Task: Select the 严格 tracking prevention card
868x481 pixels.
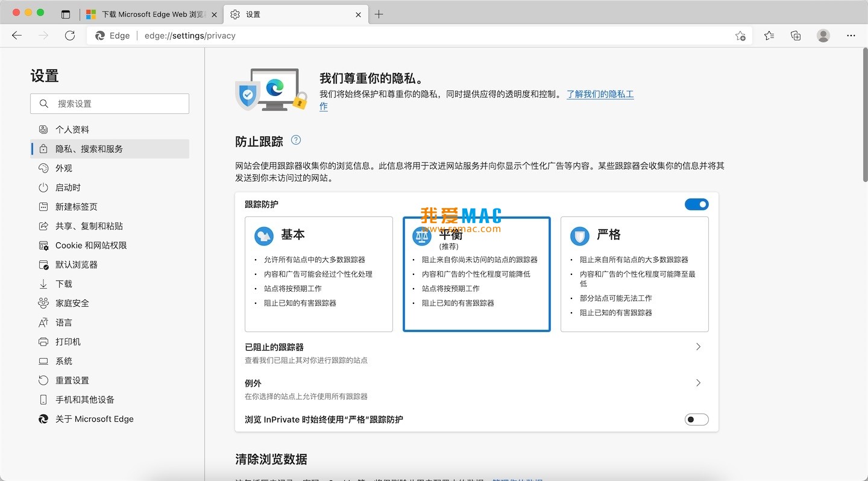Action: (x=634, y=274)
